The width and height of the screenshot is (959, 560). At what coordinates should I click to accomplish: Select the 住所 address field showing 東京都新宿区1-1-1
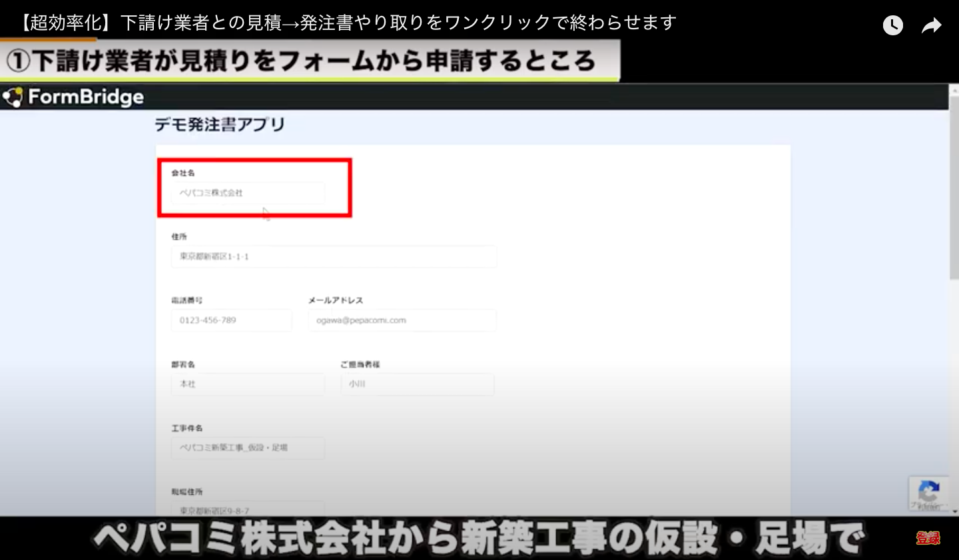(x=333, y=256)
